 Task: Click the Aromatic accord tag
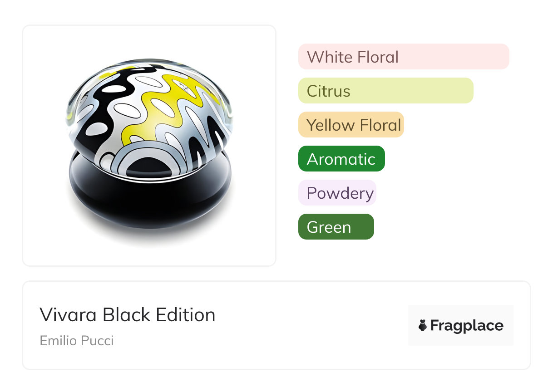point(341,159)
